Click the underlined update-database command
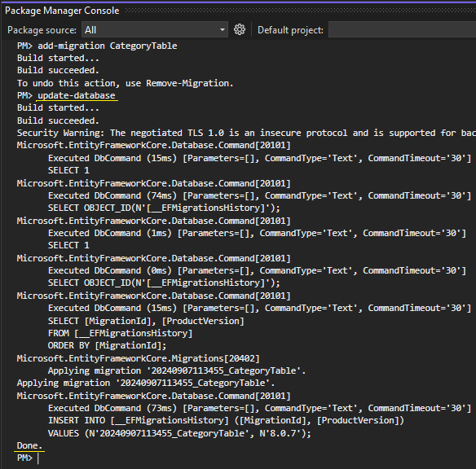Image resolution: width=476 pixels, height=469 pixels. click(x=77, y=95)
